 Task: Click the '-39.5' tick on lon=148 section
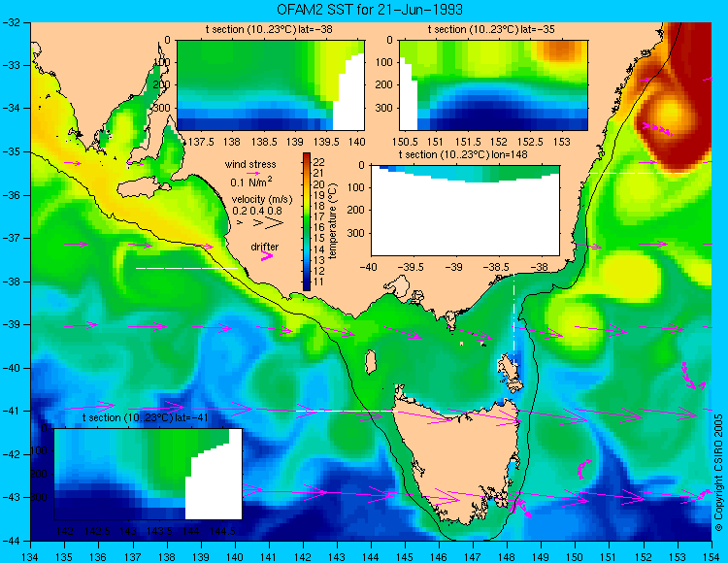[x=413, y=267]
